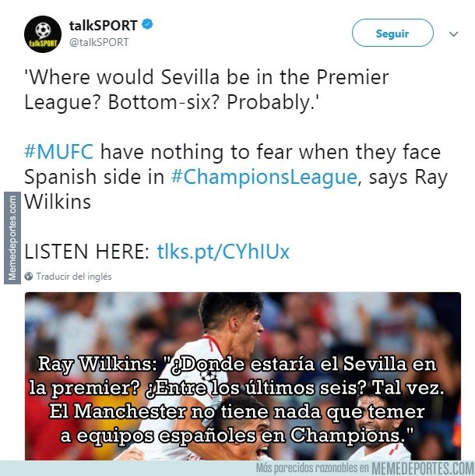Open the tlks.pt/CYhIUx link
475x476 pixels.
tap(223, 252)
